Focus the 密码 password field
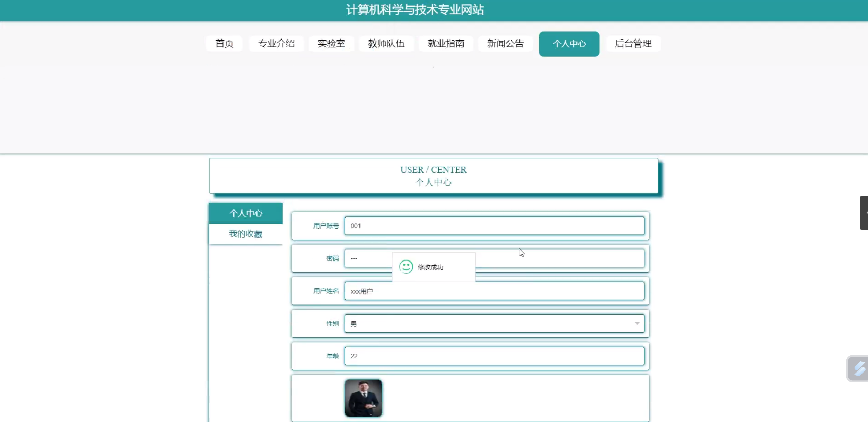The image size is (868, 422). pos(560,258)
